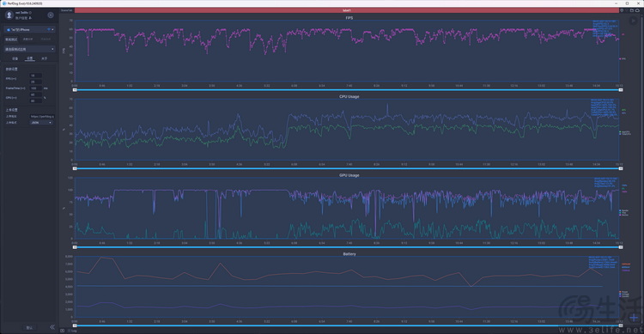Toggle the Battery chart legend entries
644x334 pixels.
tap(624, 294)
